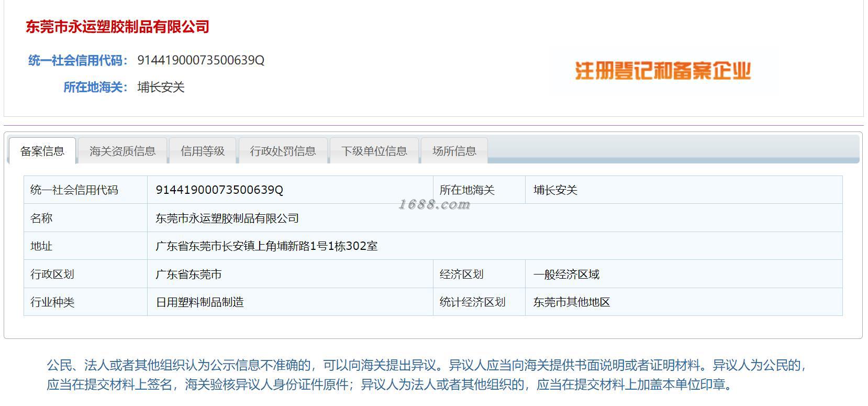Select address 广东省东莞市长安镇上角埔新路1号1栋302室
The height and width of the screenshot is (406, 868).
[x=266, y=246]
